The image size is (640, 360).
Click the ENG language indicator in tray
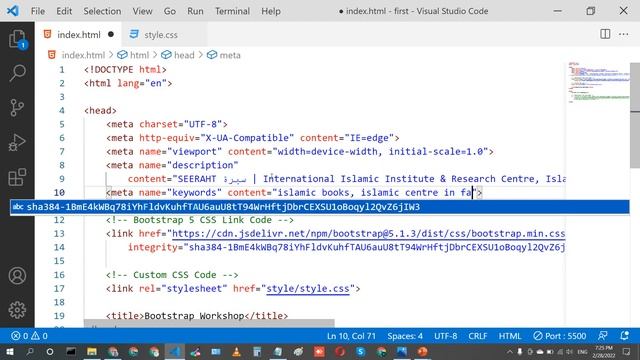pyautogui.click(x=582, y=351)
